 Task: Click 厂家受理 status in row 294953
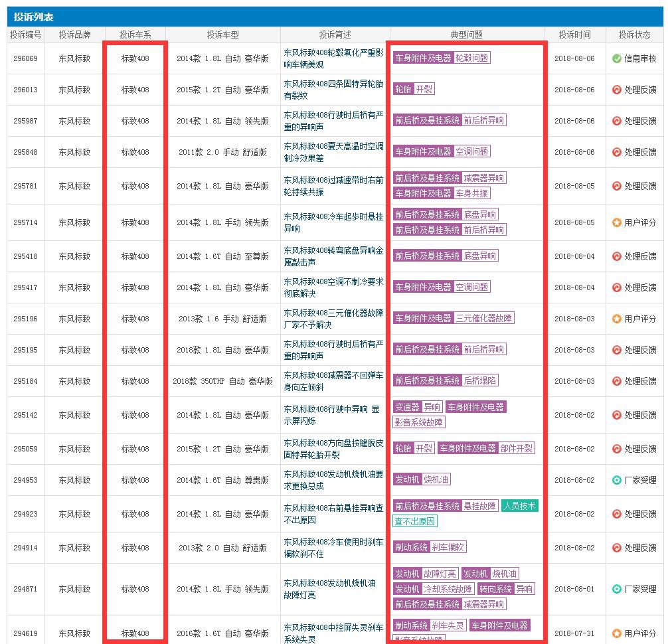pos(640,480)
